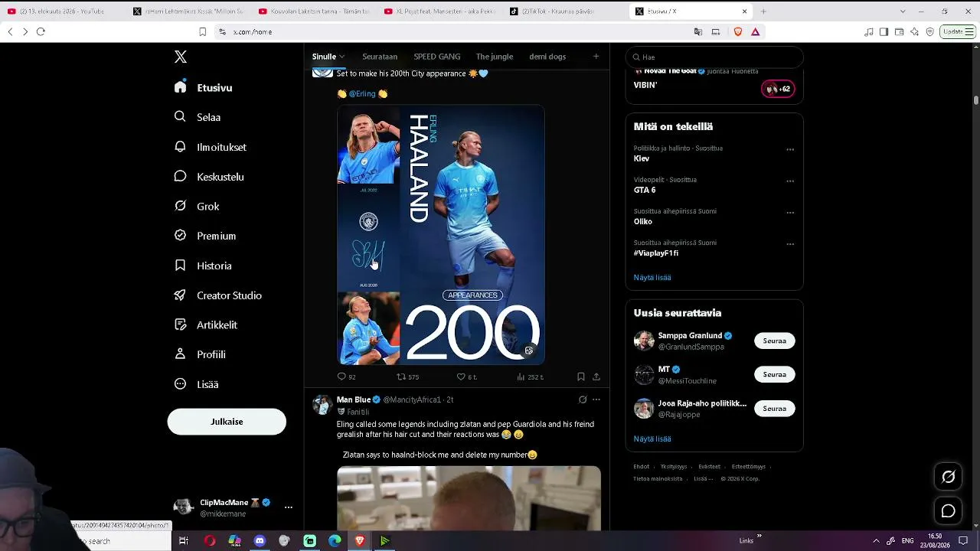Follow MT @MessiTouchline
The image size is (980, 551).
point(774,374)
